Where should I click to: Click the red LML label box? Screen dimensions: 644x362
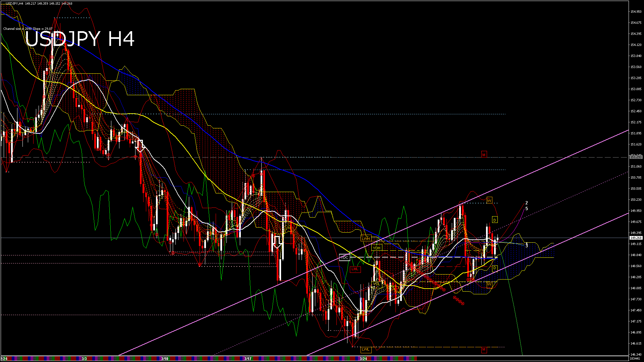[355, 269]
